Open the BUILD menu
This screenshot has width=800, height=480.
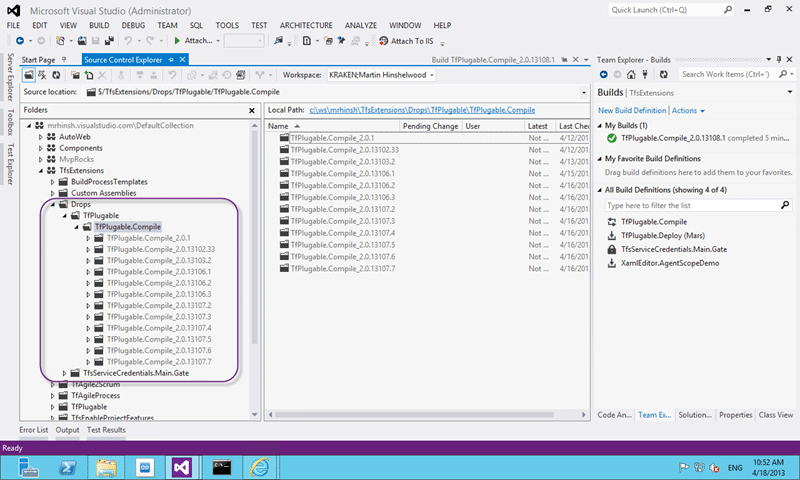pyautogui.click(x=99, y=25)
